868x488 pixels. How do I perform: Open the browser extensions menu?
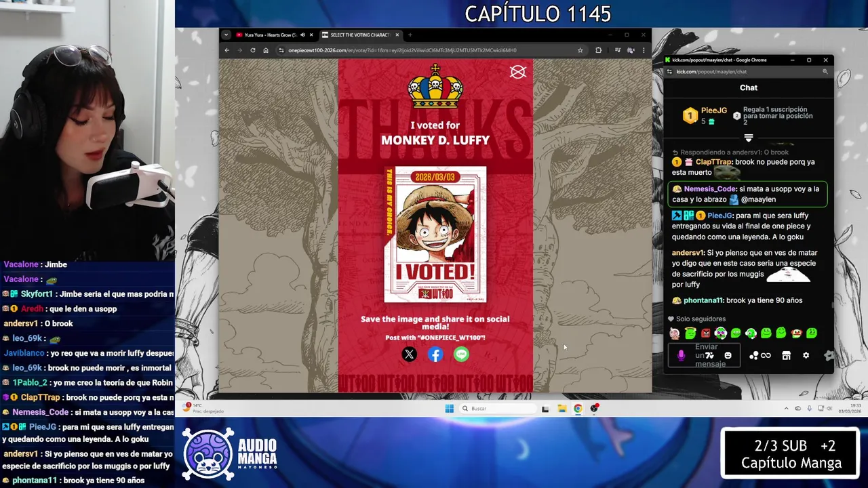click(598, 50)
